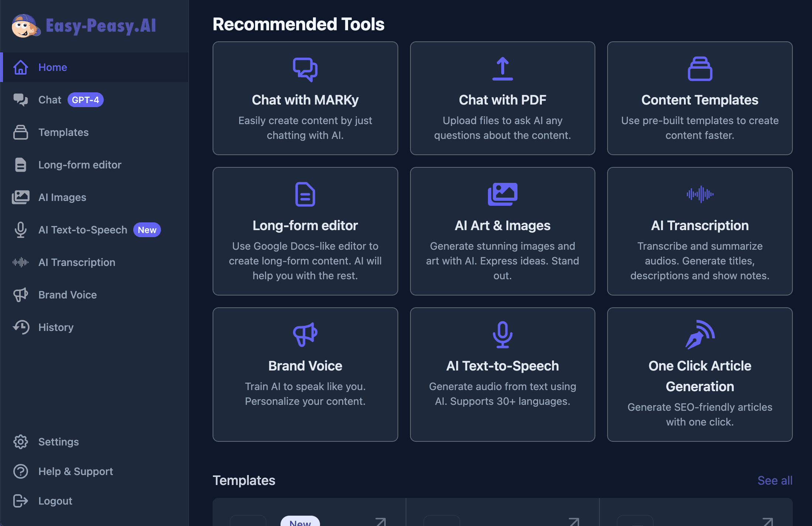Open History from the sidebar
Screen dimensions: 812x526
56,327
